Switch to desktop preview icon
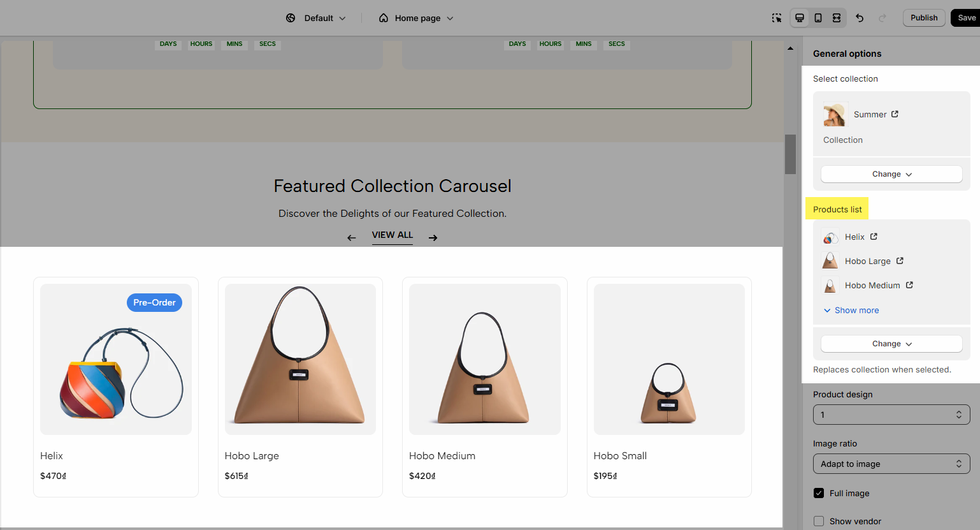The height and width of the screenshot is (530, 980). click(800, 18)
